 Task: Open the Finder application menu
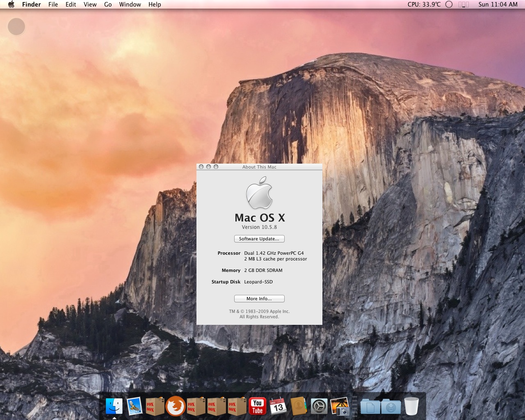[x=32, y=5]
